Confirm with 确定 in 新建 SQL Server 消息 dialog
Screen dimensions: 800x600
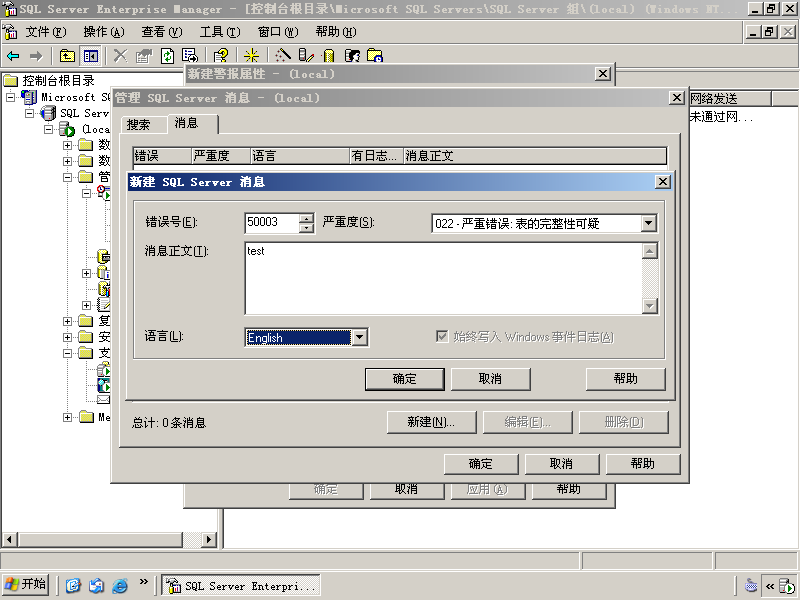coord(405,379)
